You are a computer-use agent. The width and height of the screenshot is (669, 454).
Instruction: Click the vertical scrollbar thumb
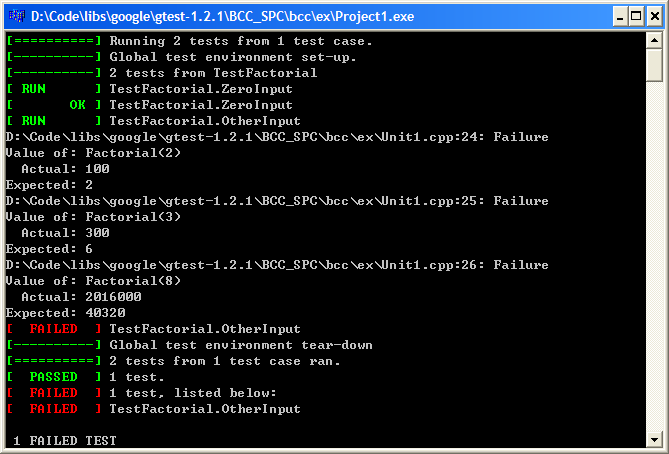click(x=654, y=65)
